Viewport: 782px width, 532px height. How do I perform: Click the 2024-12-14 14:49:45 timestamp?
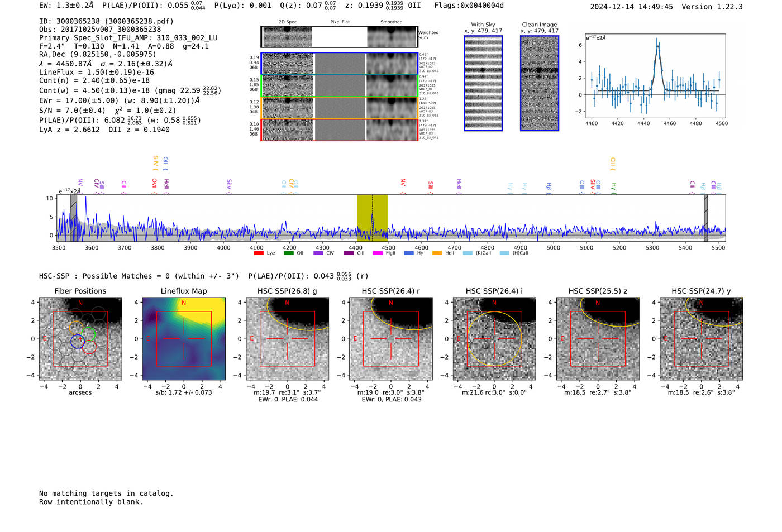pos(631,7)
